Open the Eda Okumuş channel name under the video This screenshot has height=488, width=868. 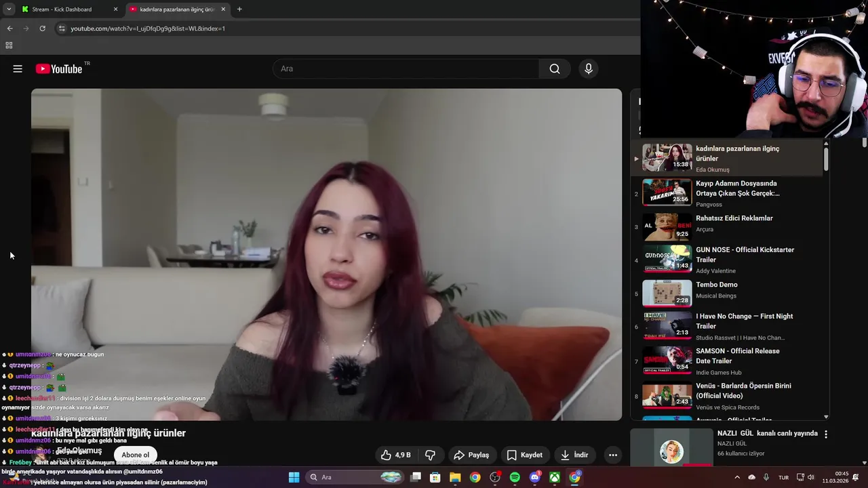coord(79,450)
